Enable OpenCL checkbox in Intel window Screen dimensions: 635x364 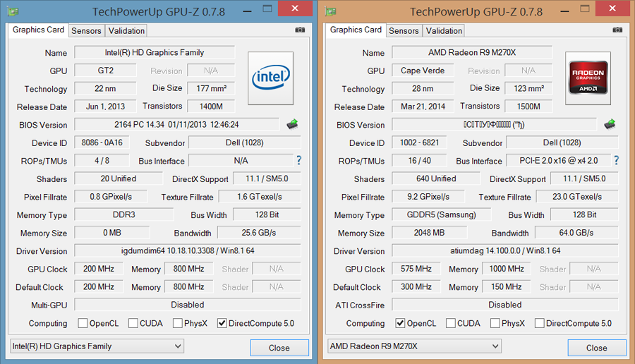click(83, 324)
